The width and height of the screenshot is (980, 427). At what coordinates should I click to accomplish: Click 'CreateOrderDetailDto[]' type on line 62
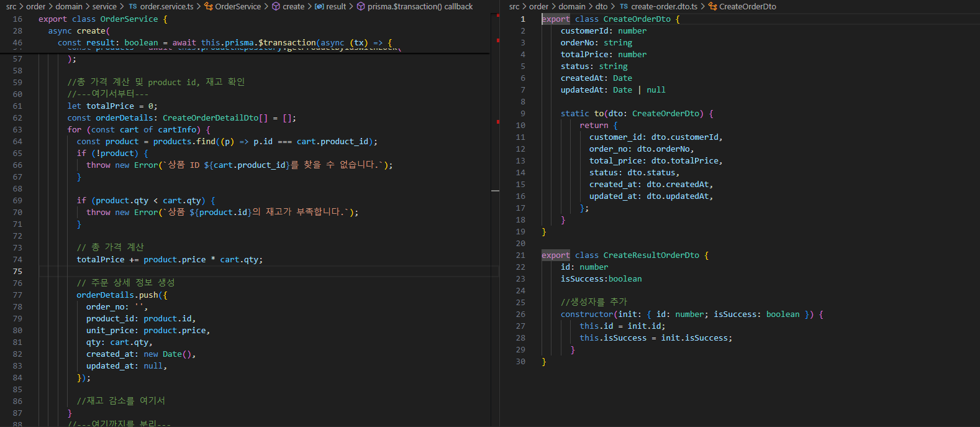215,118
